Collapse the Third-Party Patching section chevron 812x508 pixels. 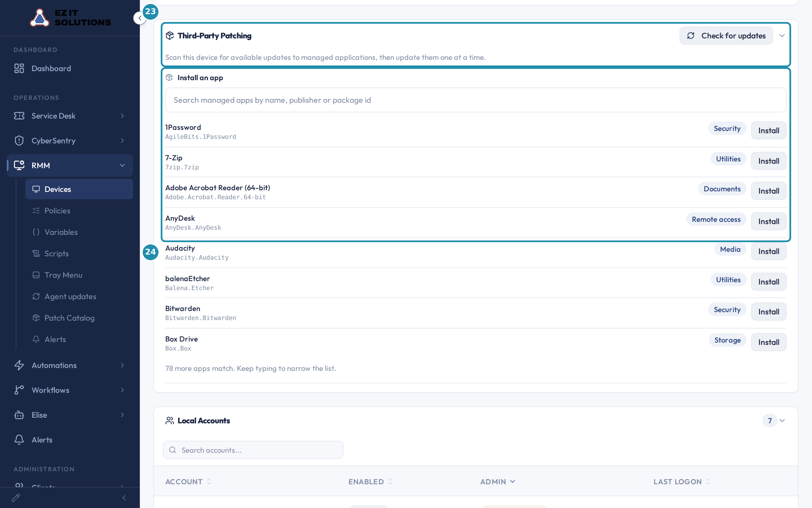[x=782, y=36]
